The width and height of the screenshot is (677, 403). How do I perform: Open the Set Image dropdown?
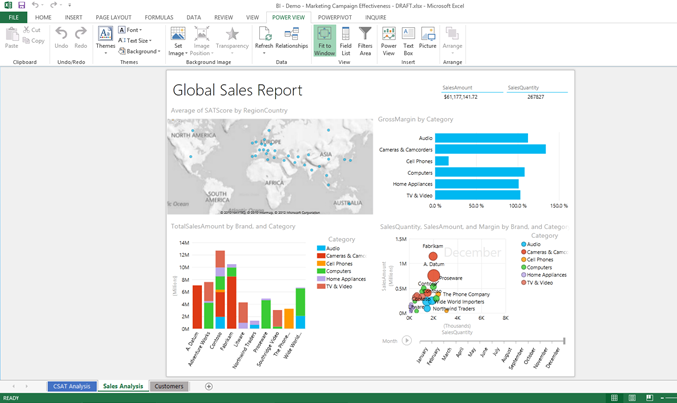pos(178,41)
